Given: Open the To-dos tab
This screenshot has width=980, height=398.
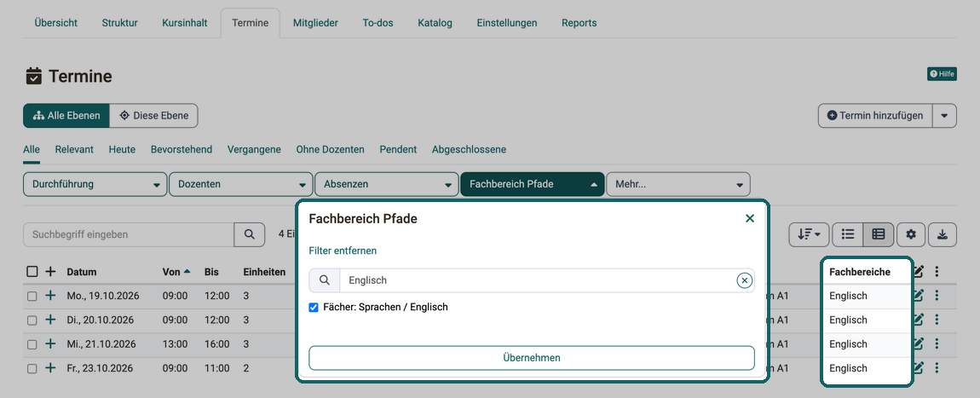Looking at the screenshot, I should 378,23.
